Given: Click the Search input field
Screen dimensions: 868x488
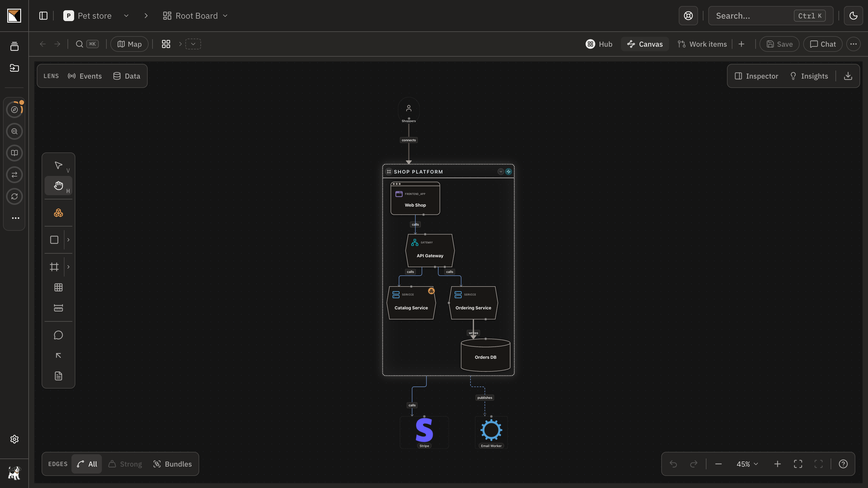Looking at the screenshot, I should coord(771,16).
